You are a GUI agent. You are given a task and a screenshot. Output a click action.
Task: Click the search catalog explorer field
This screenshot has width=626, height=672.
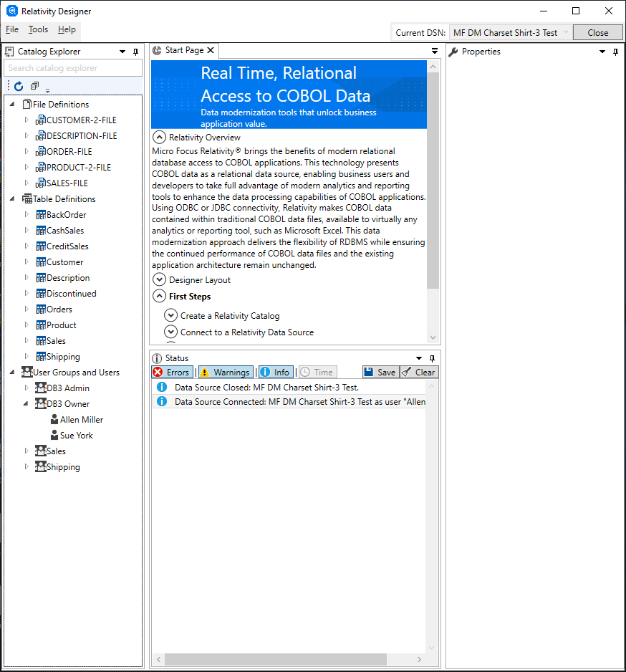[x=73, y=68]
